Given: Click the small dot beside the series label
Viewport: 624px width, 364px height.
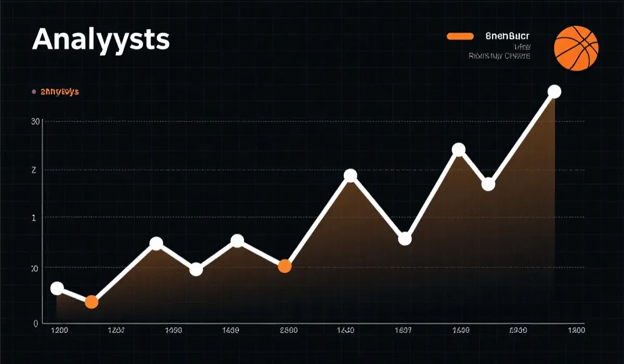Looking at the screenshot, I should click(x=34, y=92).
